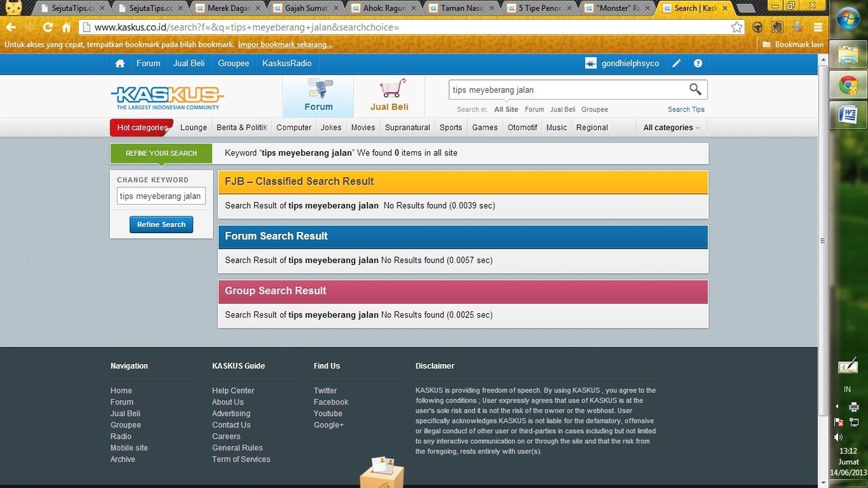Screen dimensions: 868x488
Task: Switch to the Merek Dagang tab
Action: pos(222,8)
